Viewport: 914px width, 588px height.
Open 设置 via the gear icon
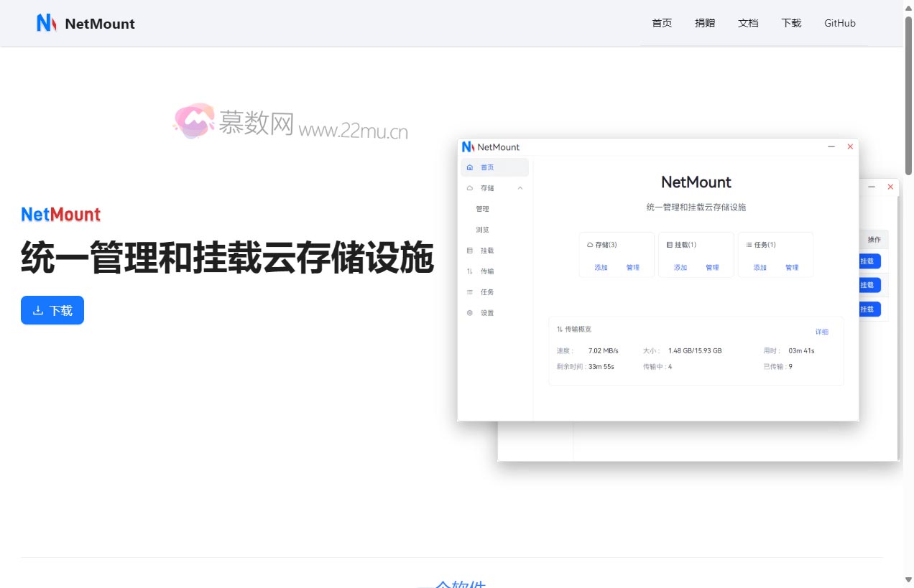(470, 312)
